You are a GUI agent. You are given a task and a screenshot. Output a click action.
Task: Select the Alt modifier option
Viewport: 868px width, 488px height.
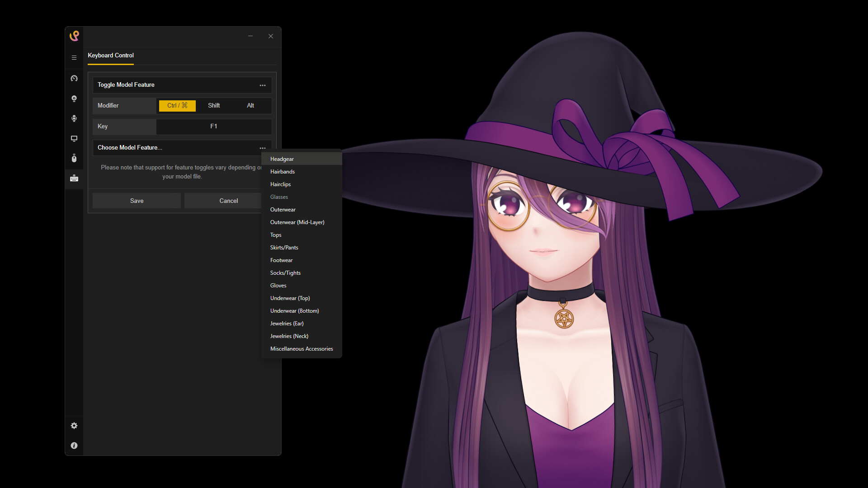[x=250, y=105]
